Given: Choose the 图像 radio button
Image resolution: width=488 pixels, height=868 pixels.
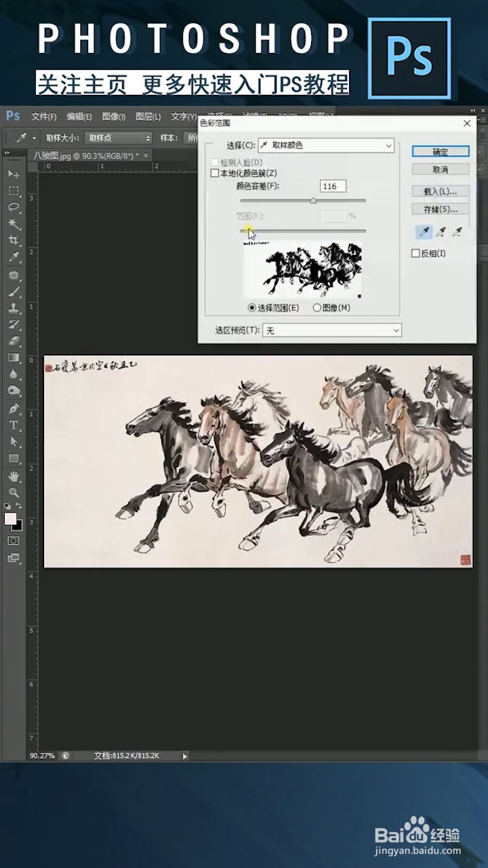Looking at the screenshot, I should pyautogui.click(x=317, y=308).
